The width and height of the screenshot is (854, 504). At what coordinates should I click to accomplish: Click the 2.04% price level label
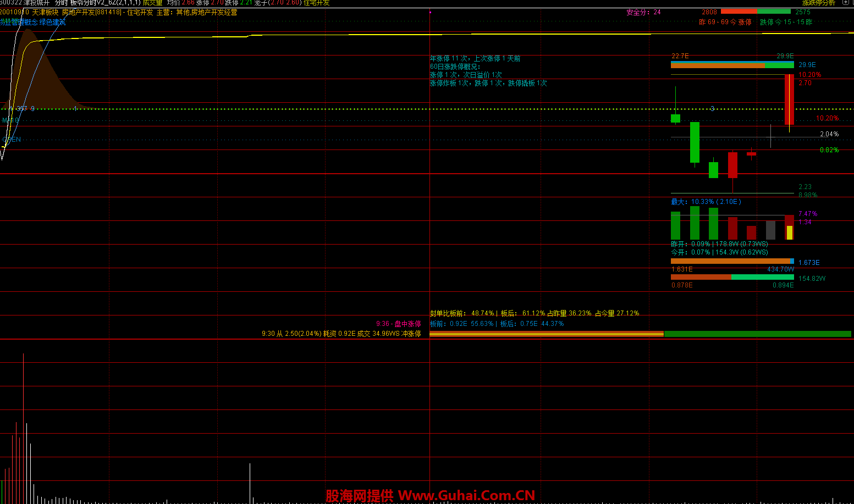pyautogui.click(x=829, y=134)
